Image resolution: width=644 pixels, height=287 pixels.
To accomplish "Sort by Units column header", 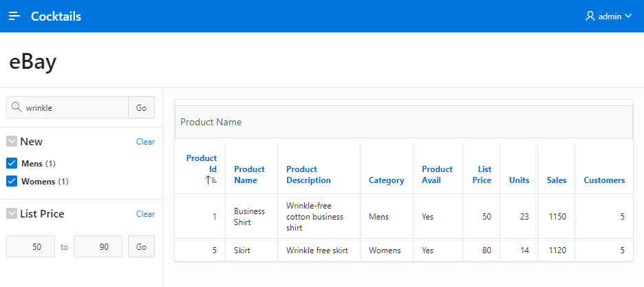I will tap(519, 180).
